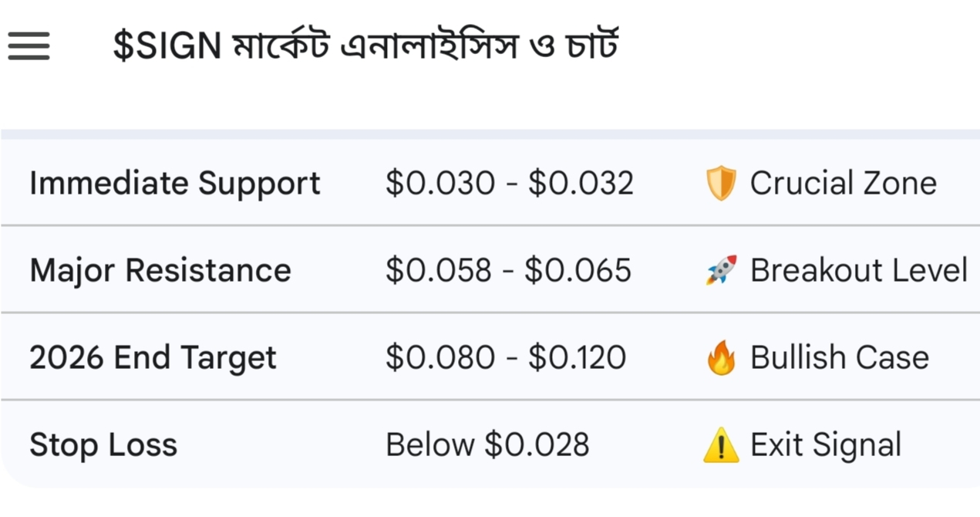980x517 pixels.
Task: Select the $0.058 - $0.065 price range
Action: (x=508, y=271)
